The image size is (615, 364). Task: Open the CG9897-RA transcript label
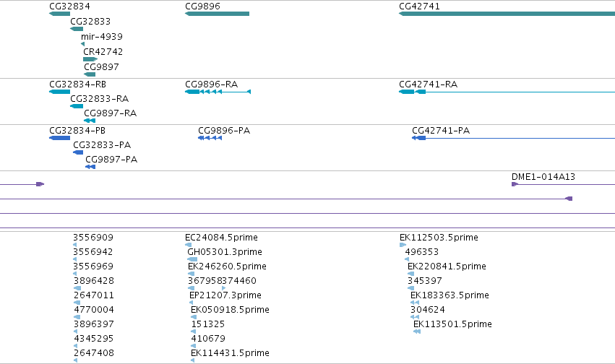click(111, 113)
